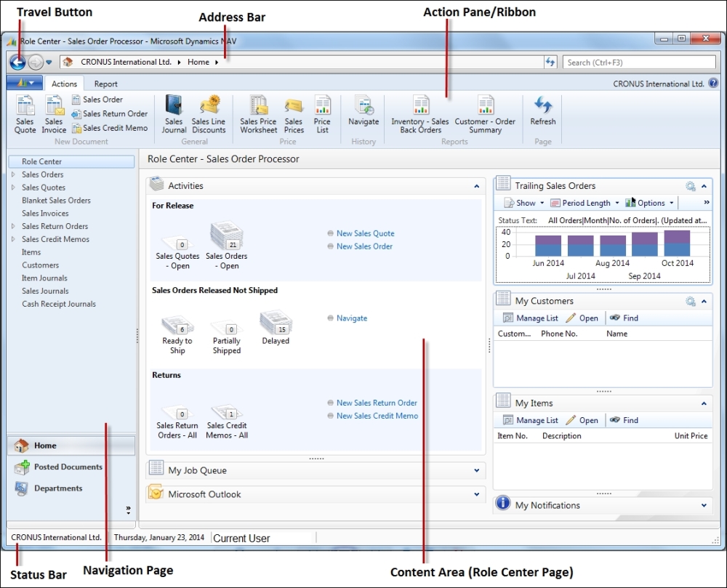Open Cash Receipt Journals in navigation pane
The image size is (727, 588).
59,305
